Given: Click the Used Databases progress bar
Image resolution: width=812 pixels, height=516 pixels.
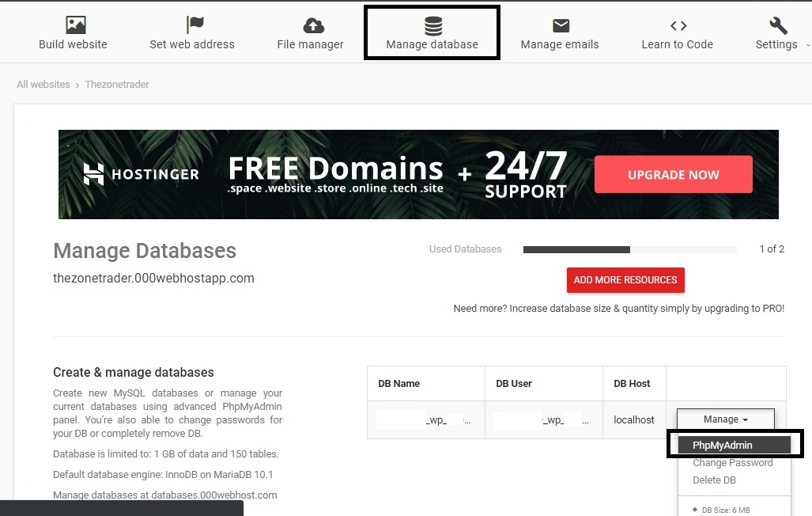Looking at the screenshot, I should click(629, 249).
